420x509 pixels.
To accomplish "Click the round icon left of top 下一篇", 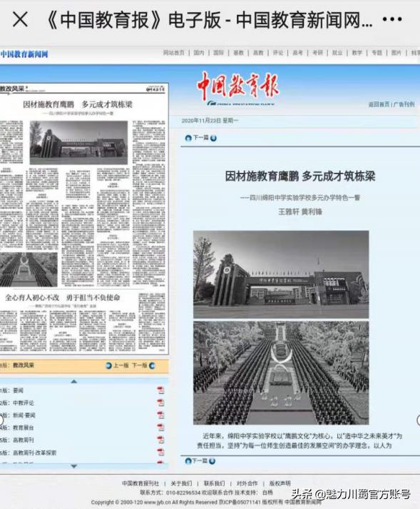I will [x=188, y=138].
